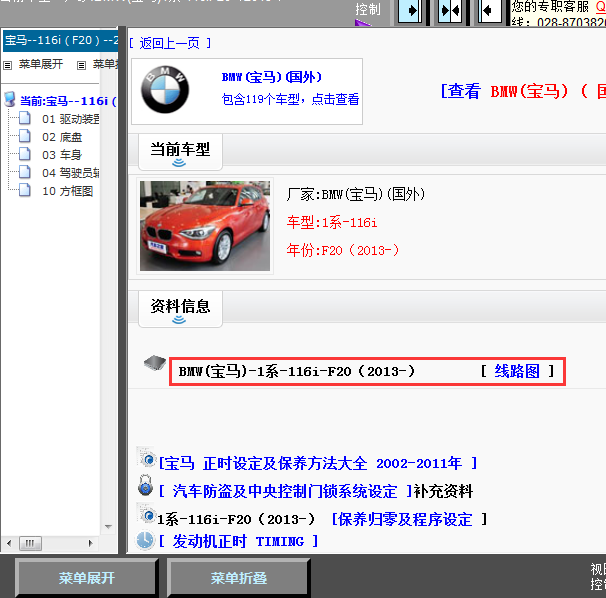Screen dimensions: 606x598
Task: Click gray device icon beside BMW 1系 entry
Action: 155,363
